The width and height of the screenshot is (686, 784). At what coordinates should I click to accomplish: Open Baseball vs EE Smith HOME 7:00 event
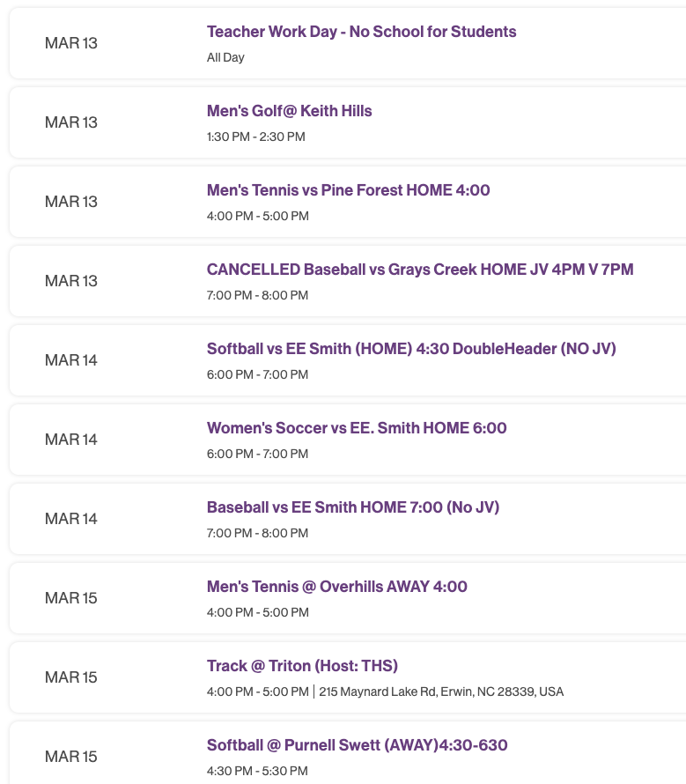coord(353,507)
